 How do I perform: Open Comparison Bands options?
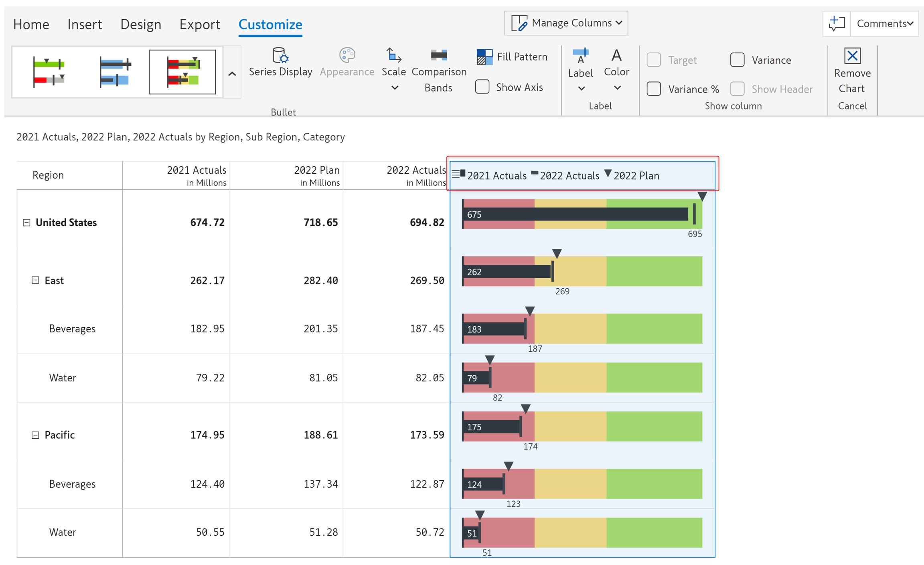439,55
